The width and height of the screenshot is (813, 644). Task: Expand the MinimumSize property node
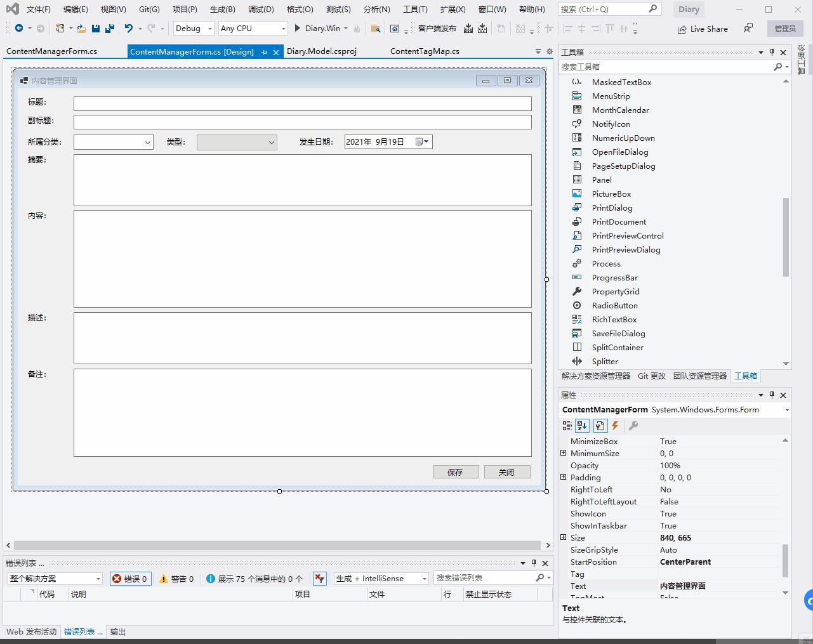coord(564,453)
